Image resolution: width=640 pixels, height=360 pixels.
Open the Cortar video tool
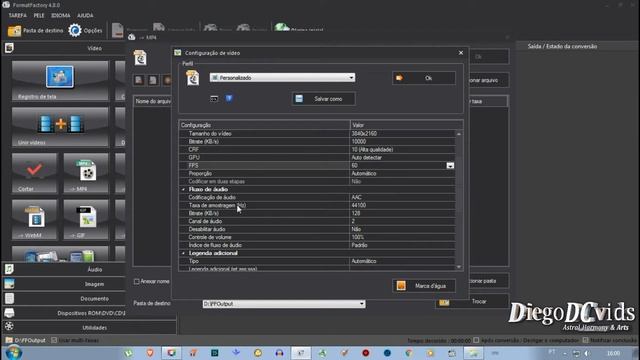(x=34, y=173)
